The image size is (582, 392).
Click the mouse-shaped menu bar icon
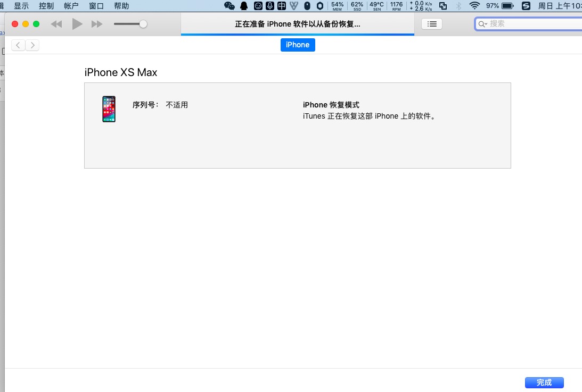[307, 6]
